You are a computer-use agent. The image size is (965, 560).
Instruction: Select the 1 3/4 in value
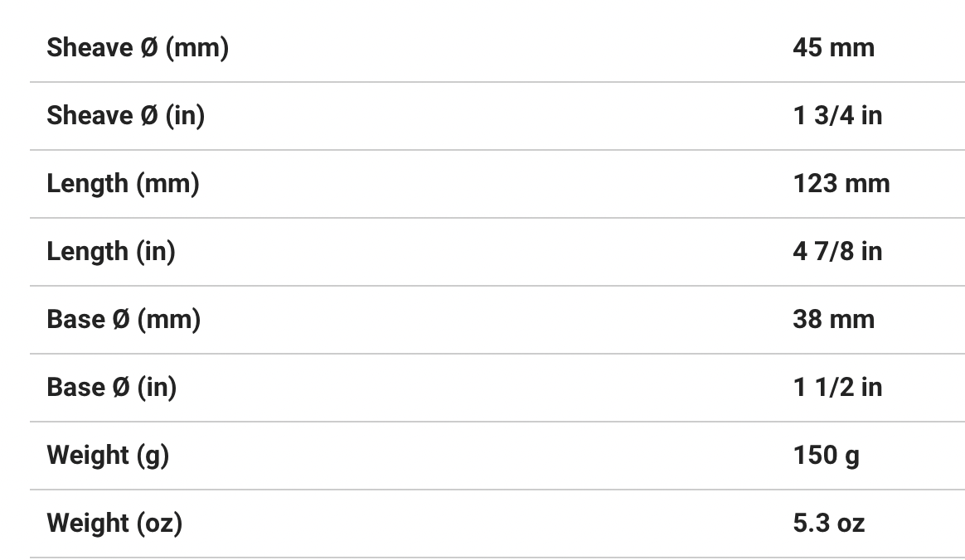pyautogui.click(x=837, y=116)
